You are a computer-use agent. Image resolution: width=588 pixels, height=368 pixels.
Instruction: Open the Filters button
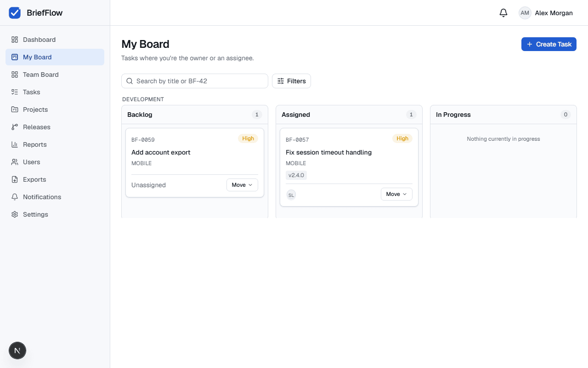292,81
